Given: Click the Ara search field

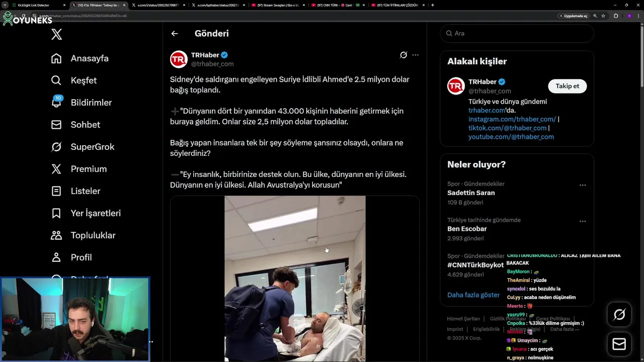Looking at the screenshot, I should pos(517,33).
